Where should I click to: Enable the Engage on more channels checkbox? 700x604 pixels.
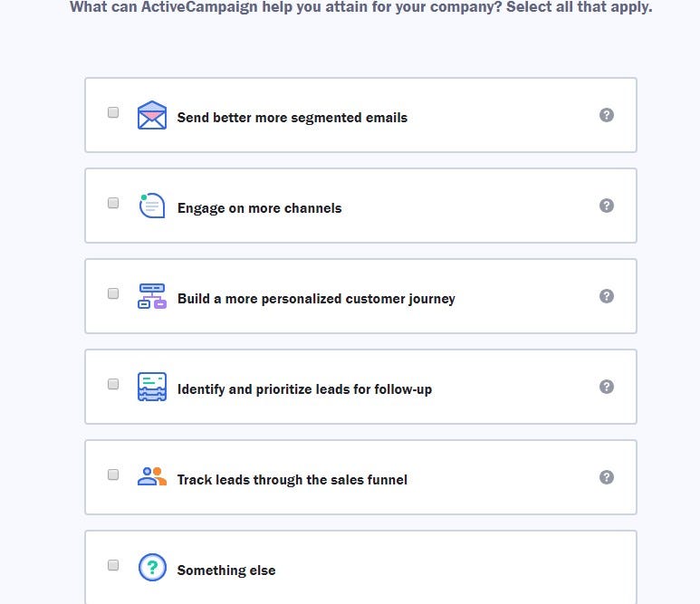[113, 203]
